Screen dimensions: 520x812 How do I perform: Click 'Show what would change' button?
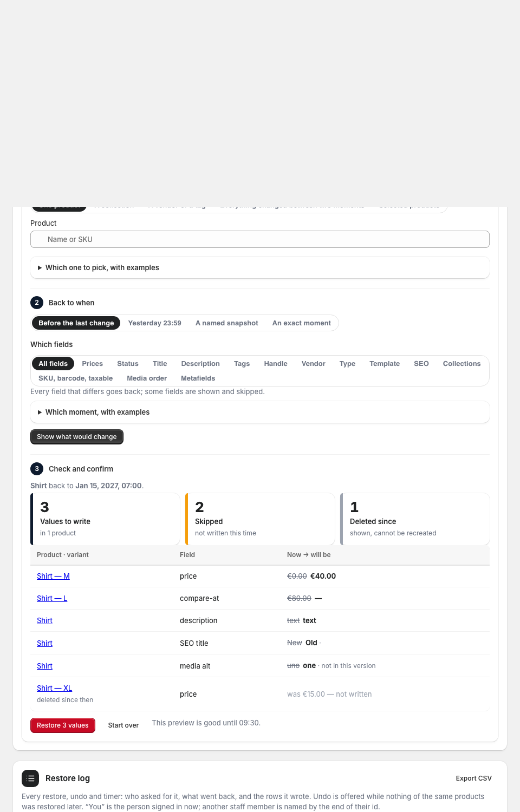click(77, 437)
